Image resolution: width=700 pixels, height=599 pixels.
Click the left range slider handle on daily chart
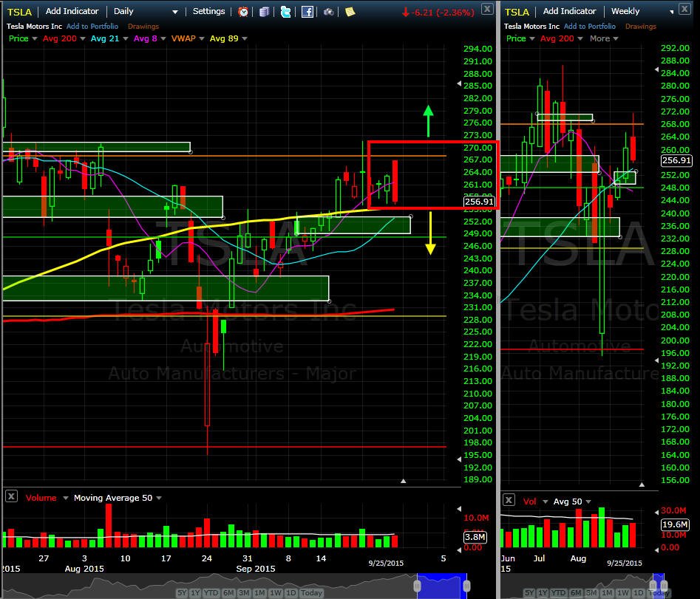click(418, 585)
